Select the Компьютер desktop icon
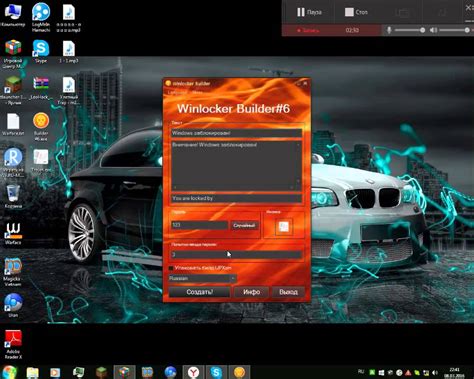 pyautogui.click(x=13, y=15)
